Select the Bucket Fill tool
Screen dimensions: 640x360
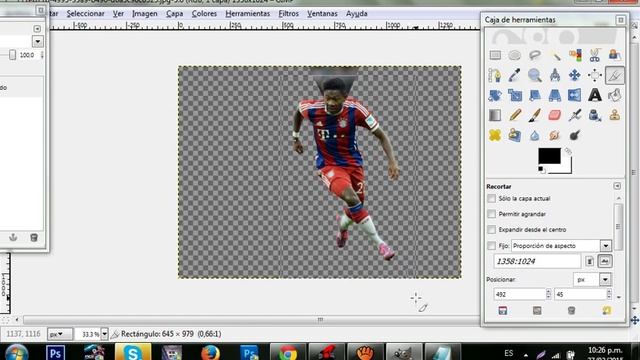pyautogui.click(x=614, y=95)
